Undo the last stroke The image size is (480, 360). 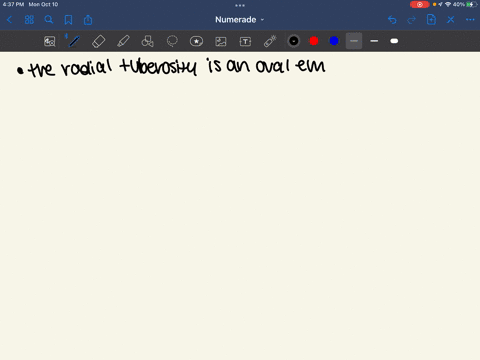click(392, 20)
